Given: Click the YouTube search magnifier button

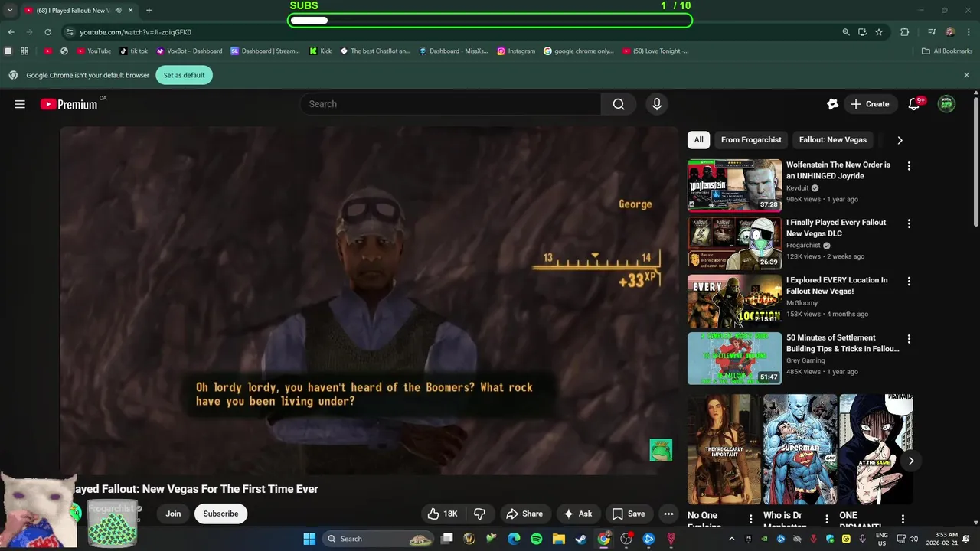Looking at the screenshot, I should [619, 104].
